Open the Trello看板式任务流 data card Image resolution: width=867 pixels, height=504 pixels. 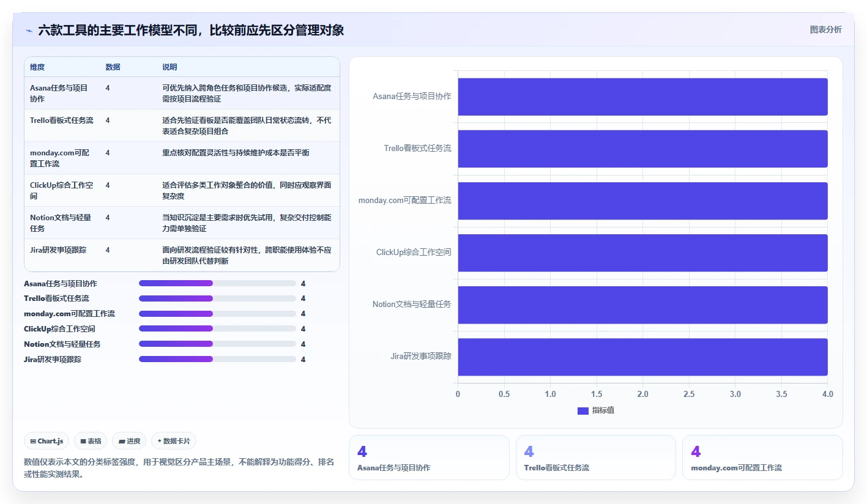(596, 458)
